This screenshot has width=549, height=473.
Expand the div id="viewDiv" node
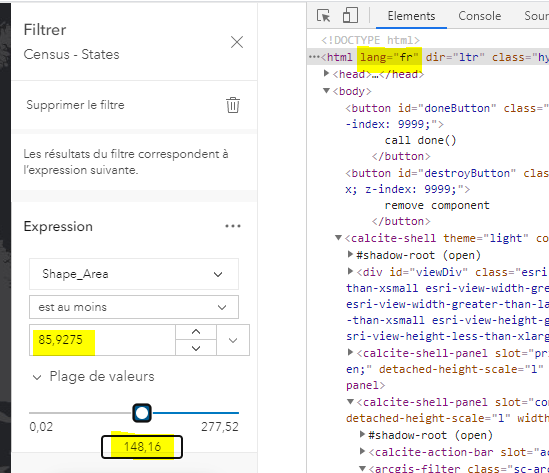tap(350, 271)
